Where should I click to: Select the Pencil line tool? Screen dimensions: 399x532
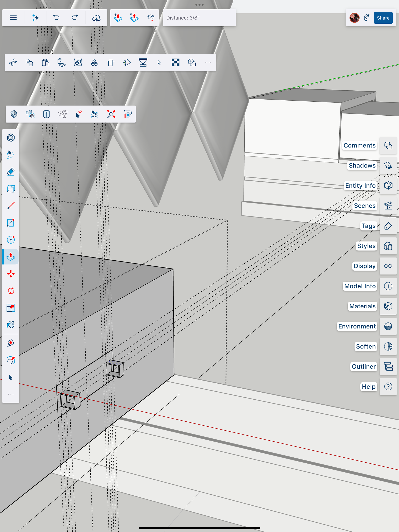tap(11, 206)
